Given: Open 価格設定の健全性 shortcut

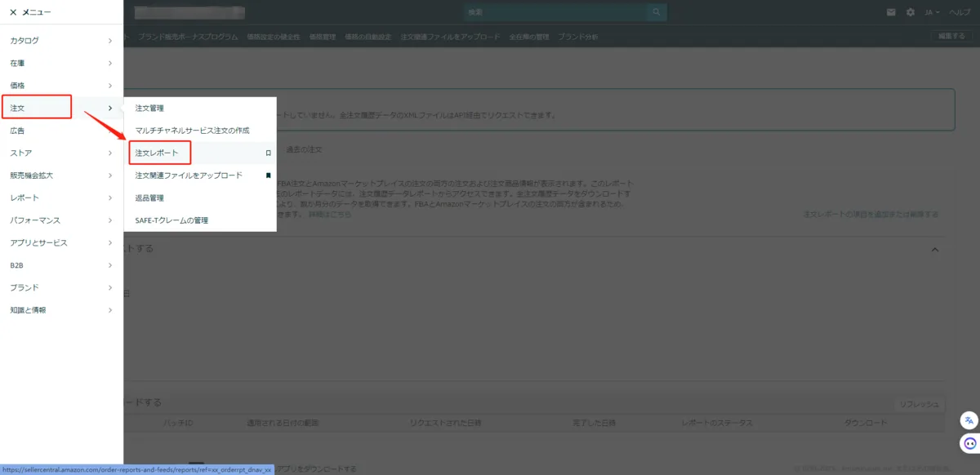Looking at the screenshot, I should [x=274, y=37].
